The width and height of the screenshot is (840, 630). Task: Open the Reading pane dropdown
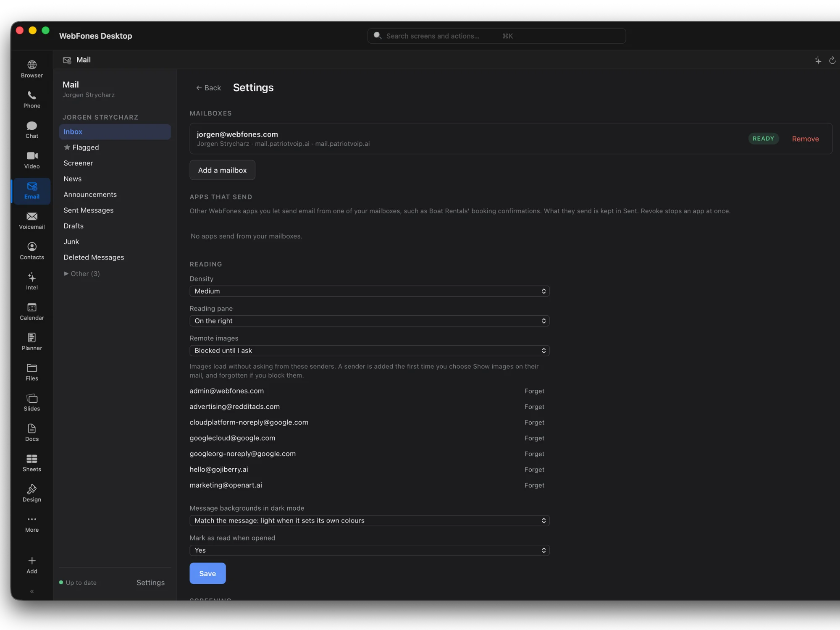(x=370, y=321)
